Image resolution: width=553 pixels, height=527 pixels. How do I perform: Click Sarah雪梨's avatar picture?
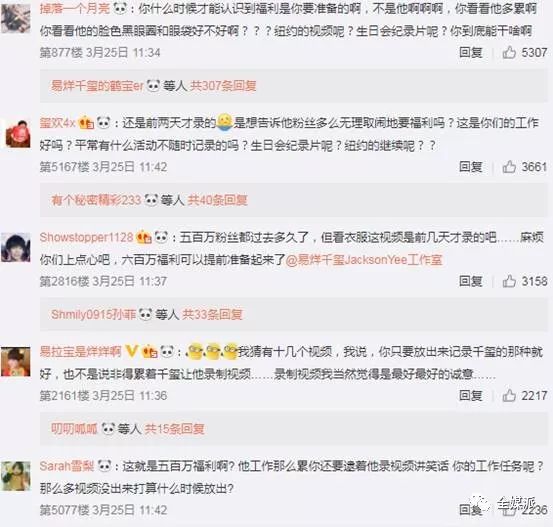(16, 476)
